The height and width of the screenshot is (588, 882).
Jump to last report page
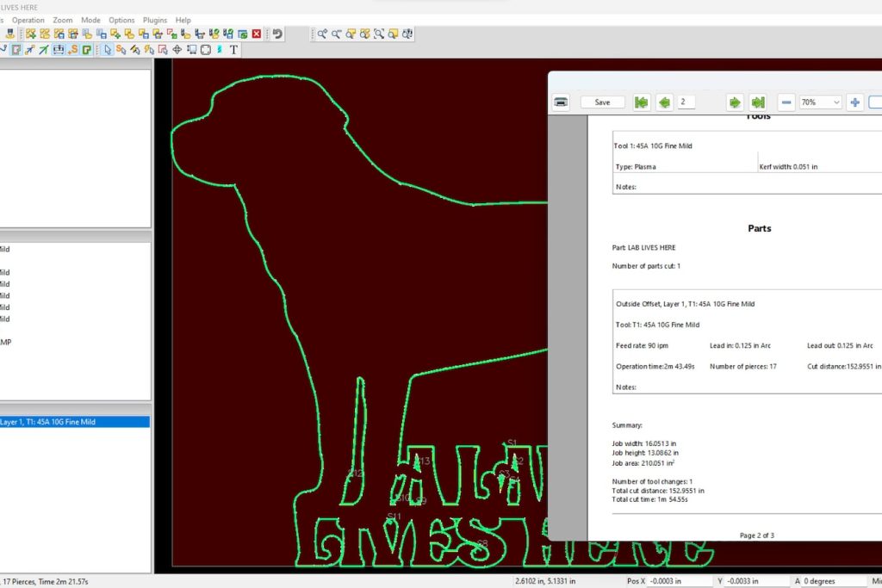pos(758,102)
